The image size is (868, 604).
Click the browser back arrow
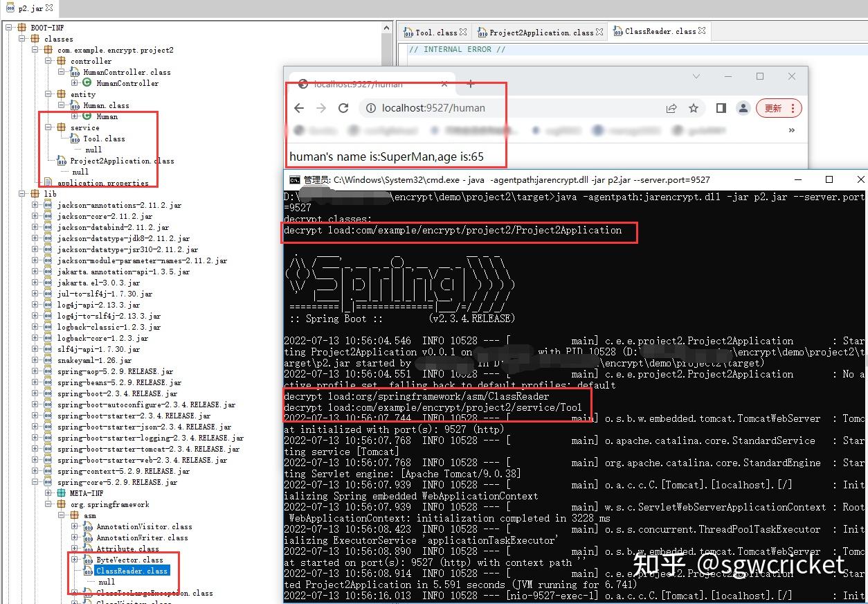tap(298, 108)
